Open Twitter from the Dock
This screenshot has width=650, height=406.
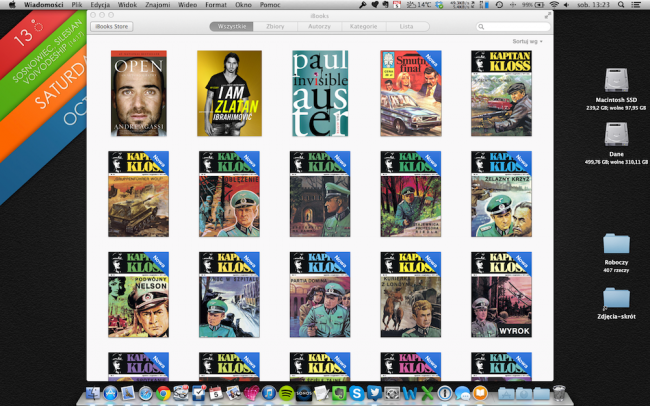(x=374, y=392)
